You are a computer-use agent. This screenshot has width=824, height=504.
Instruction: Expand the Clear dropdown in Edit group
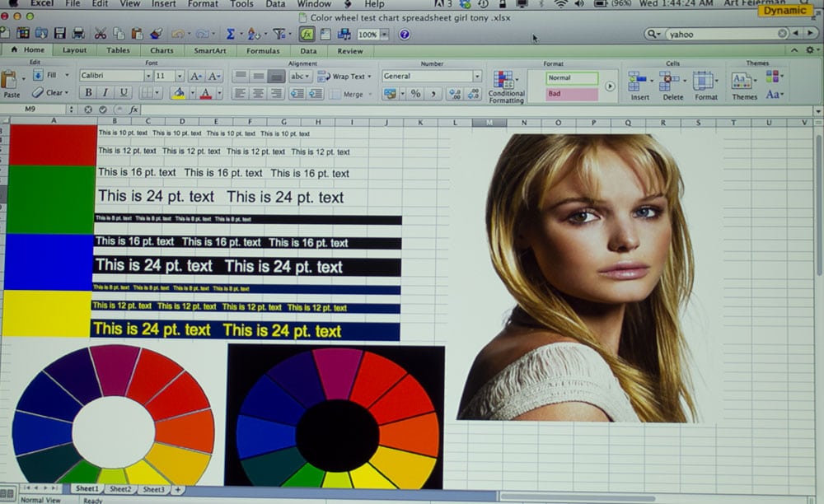pos(67,93)
